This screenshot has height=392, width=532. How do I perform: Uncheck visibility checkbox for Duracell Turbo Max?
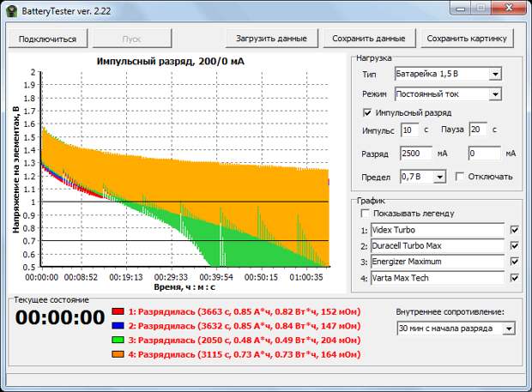tap(514, 245)
